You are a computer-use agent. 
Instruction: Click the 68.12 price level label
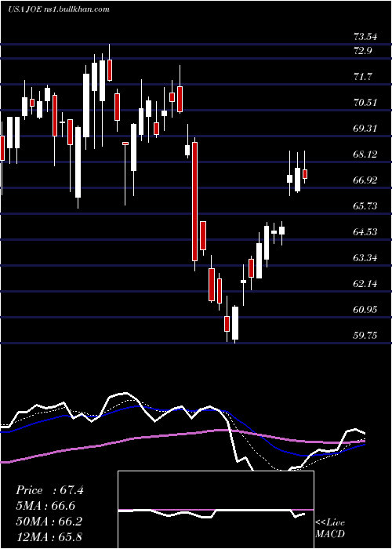click(365, 155)
